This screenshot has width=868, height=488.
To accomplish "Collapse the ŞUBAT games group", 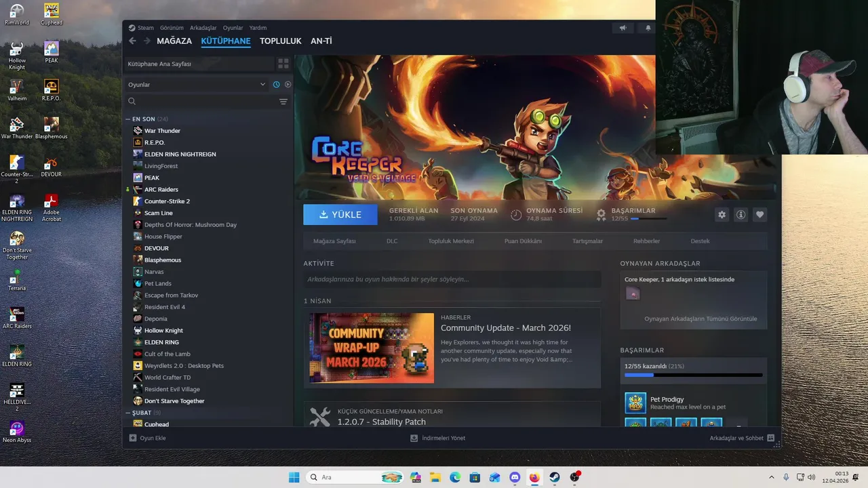I will coord(128,413).
